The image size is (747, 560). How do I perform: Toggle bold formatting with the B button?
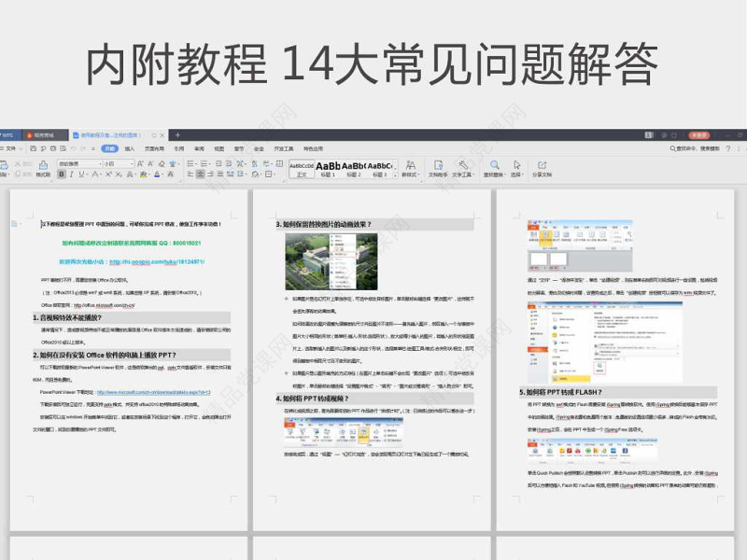62,175
